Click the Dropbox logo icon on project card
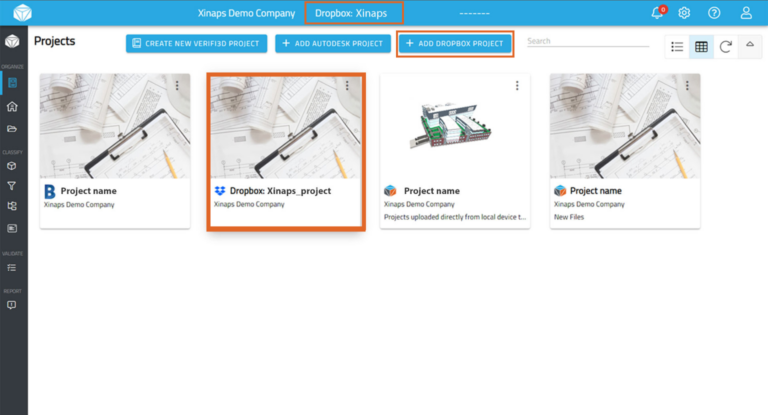 tap(220, 191)
